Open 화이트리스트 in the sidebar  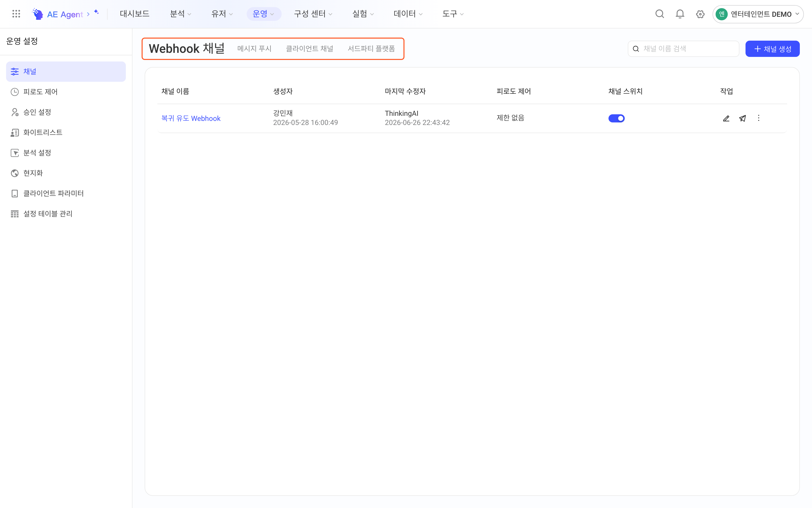coord(66,132)
